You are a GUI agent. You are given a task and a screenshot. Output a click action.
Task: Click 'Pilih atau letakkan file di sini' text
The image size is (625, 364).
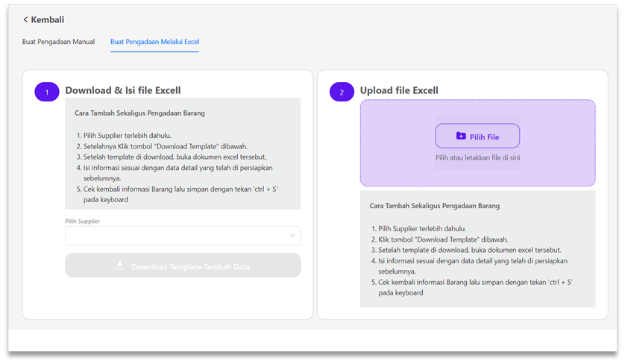pyautogui.click(x=477, y=158)
